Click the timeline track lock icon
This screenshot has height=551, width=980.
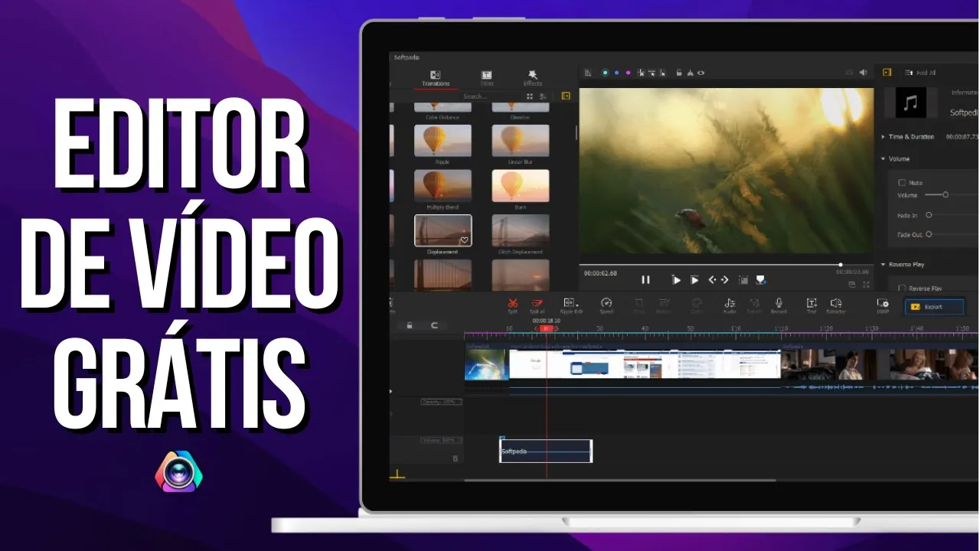click(410, 325)
